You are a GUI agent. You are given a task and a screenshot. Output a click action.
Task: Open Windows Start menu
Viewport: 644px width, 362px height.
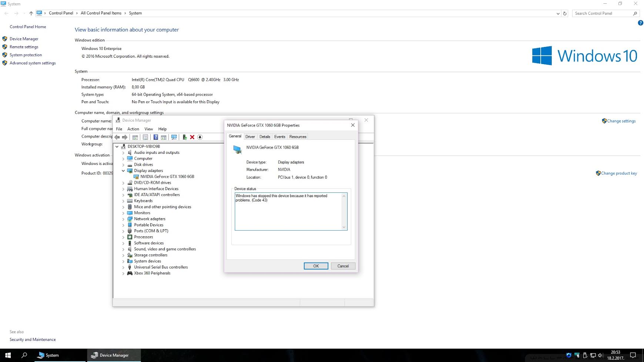click(x=8, y=355)
